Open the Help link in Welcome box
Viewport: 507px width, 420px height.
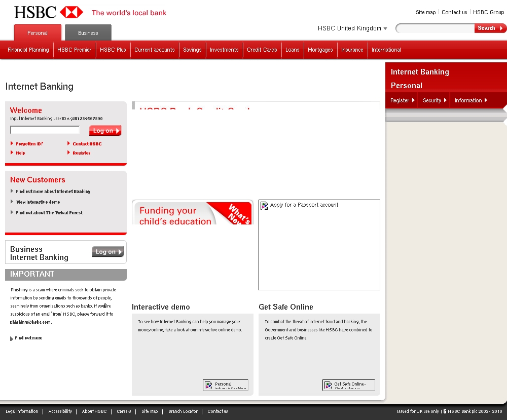[x=20, y=153]
